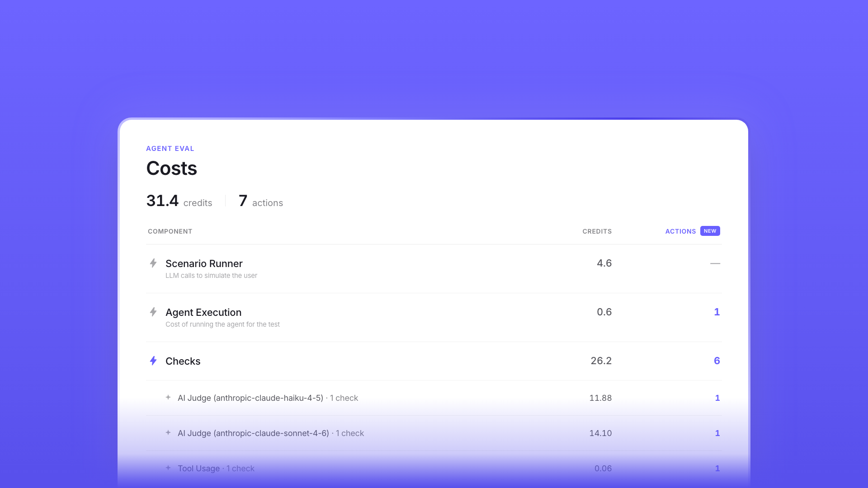868x488 pixels.
Task: Click the Agent Execution actions count 1
Action: [717, 312]
